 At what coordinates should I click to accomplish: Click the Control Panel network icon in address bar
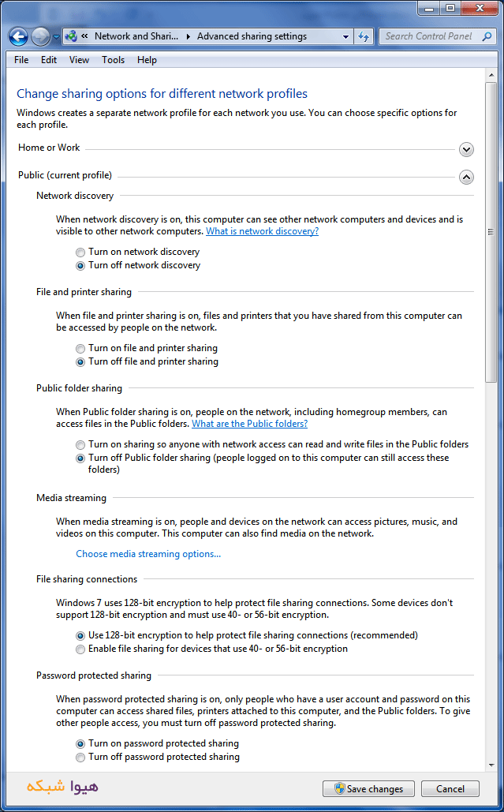click(x=71, y=36)
